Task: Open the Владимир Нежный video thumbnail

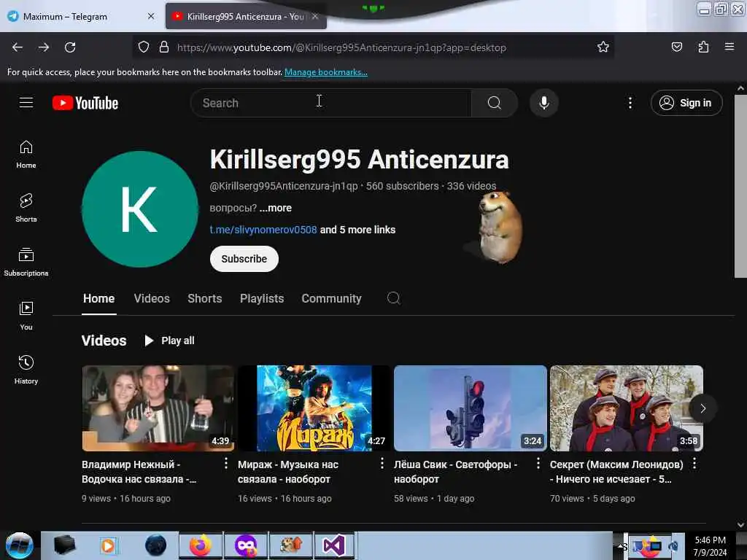Action: coord(158,408)
